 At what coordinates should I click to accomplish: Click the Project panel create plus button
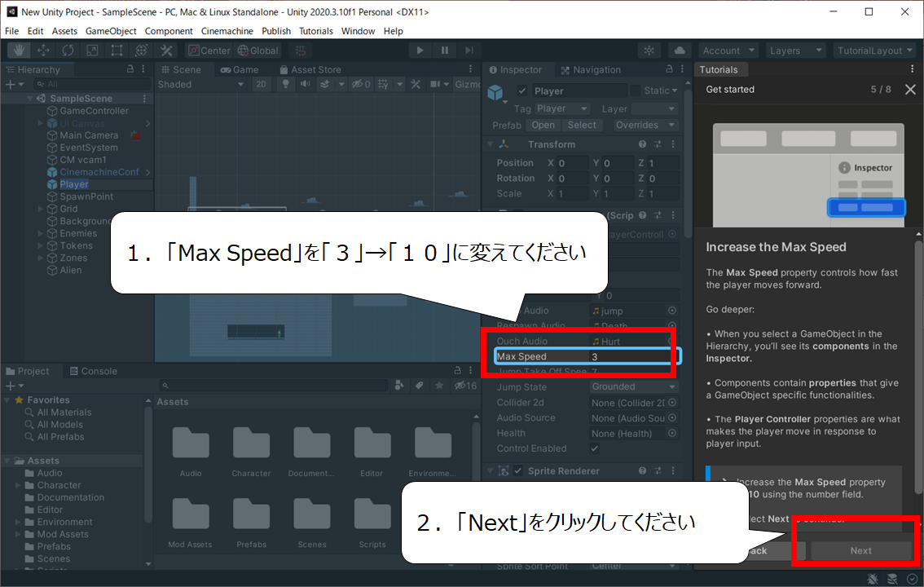[x=14, y=386]
